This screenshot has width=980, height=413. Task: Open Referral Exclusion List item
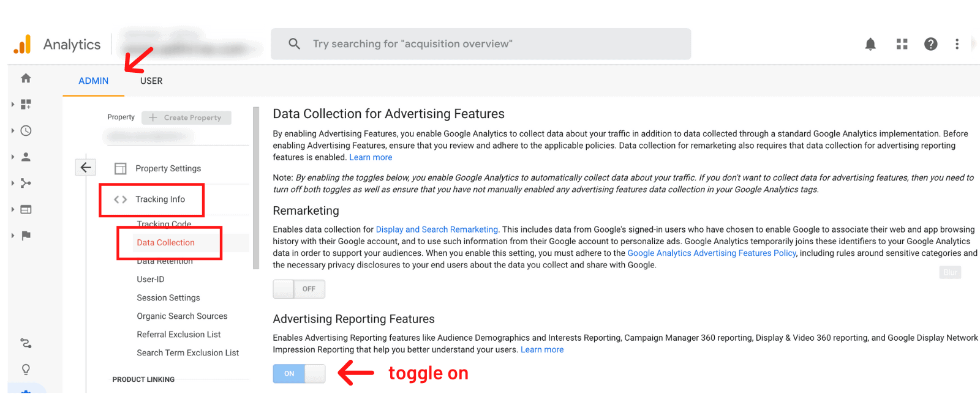coord(179,334)
